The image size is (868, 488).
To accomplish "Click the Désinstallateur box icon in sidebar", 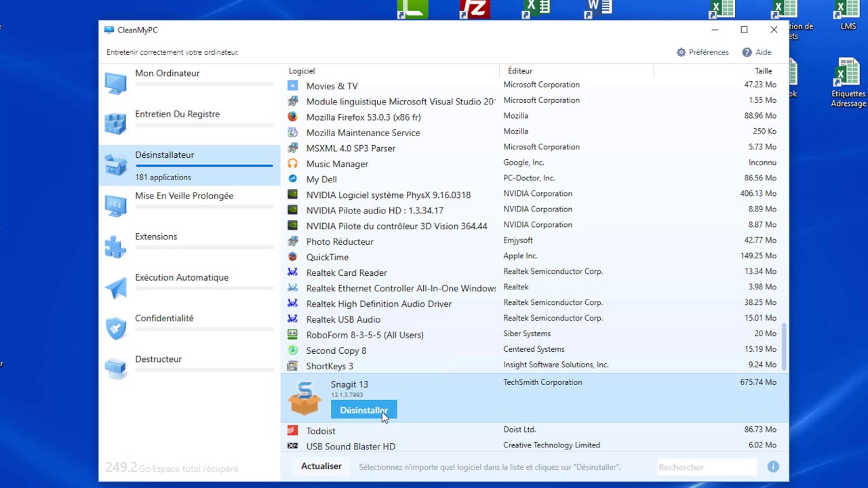I will 115,165.
